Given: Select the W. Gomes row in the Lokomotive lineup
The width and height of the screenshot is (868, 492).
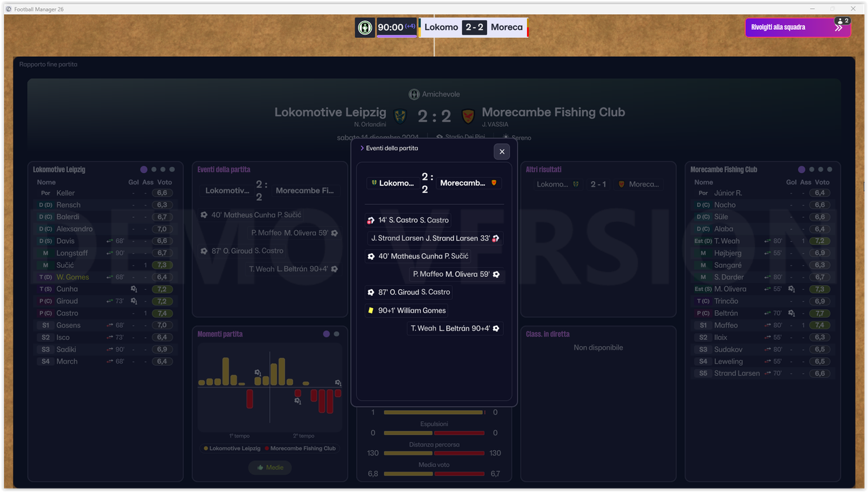Looking at the screenshot, I should point(105,277).
